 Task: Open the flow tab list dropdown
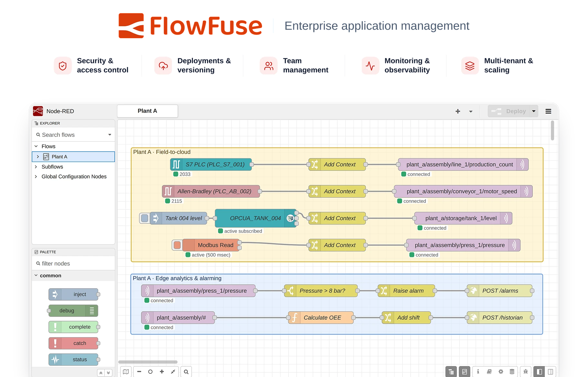click(471, 112)
